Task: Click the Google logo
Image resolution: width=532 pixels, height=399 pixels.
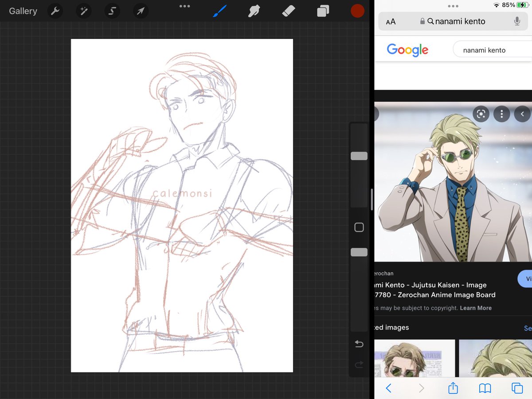Action: 407,50
